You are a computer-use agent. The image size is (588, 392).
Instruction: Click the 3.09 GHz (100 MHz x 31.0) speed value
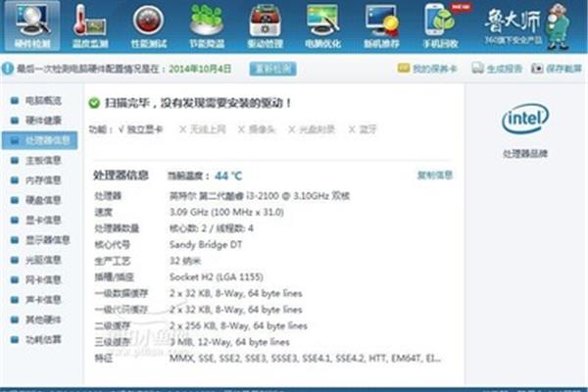226,213
